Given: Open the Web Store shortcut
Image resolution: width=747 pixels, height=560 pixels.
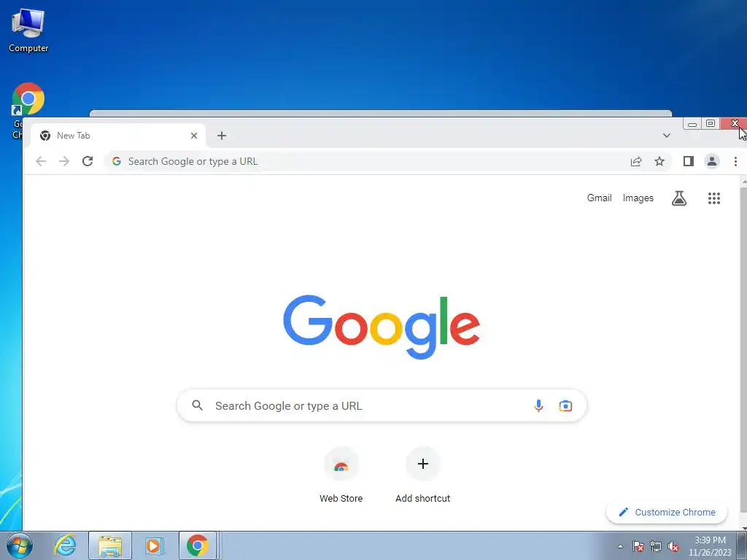Looking at the screenshot, I should pyautogui.click(x=341, y=475).
